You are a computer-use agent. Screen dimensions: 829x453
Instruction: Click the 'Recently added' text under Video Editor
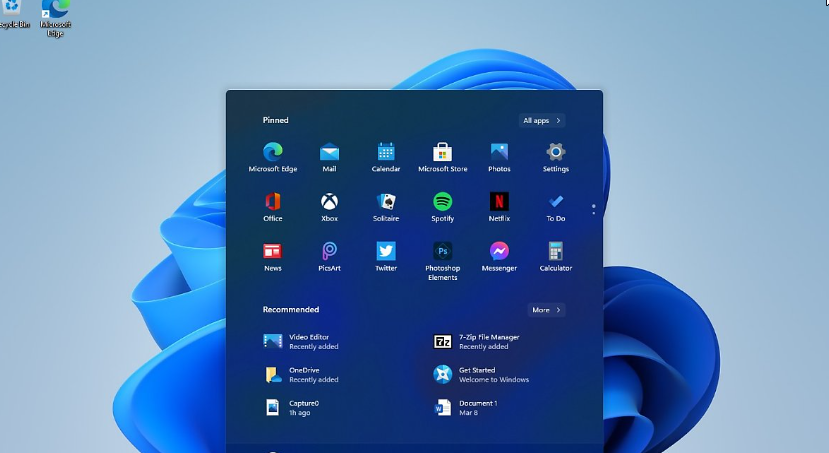[x=314, y=347]
